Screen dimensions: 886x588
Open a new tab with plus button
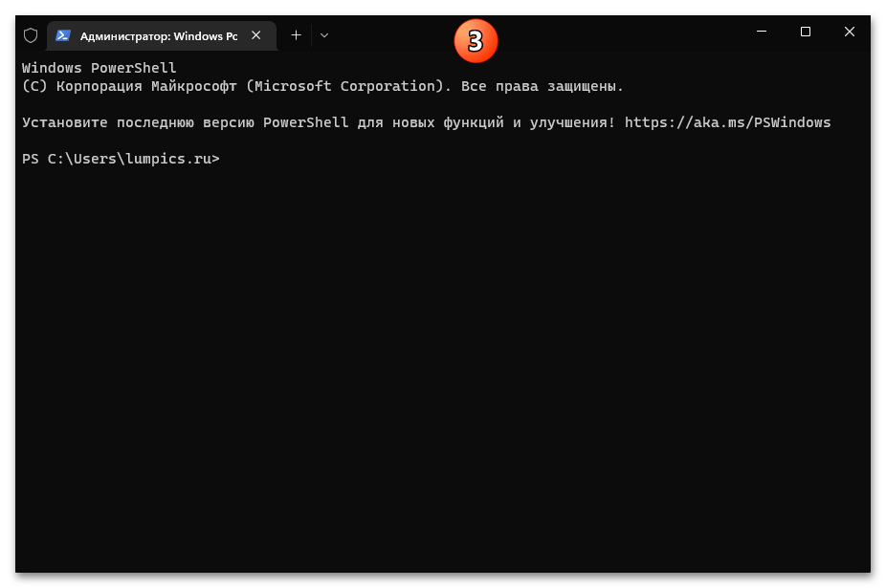pyautogui.click(x=296, y=35)
